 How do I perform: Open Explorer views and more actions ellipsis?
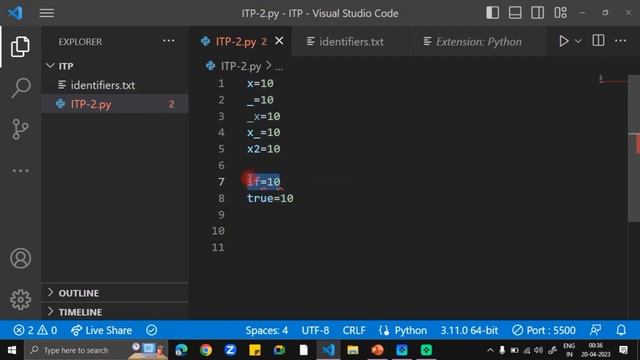(169, 41)
